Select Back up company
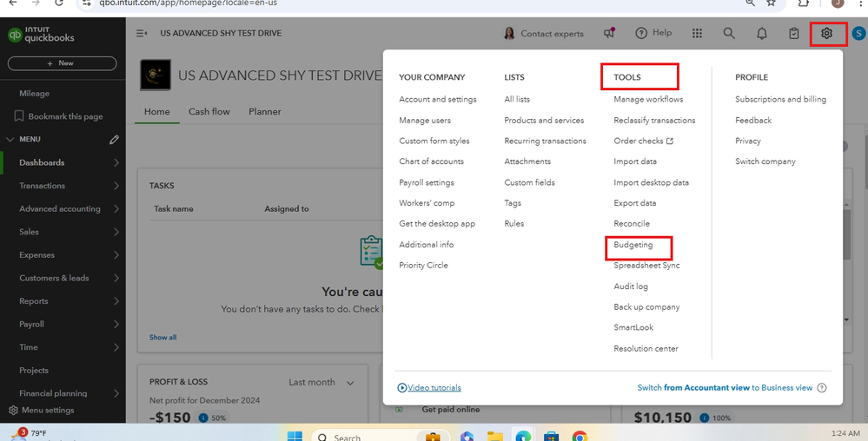 coord(646,307)
